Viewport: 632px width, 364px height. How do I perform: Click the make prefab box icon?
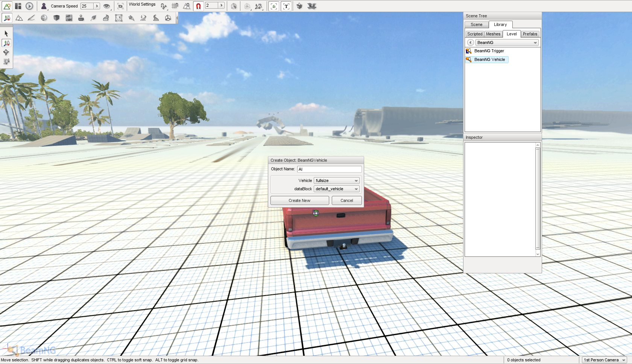(x=299, y=6)
